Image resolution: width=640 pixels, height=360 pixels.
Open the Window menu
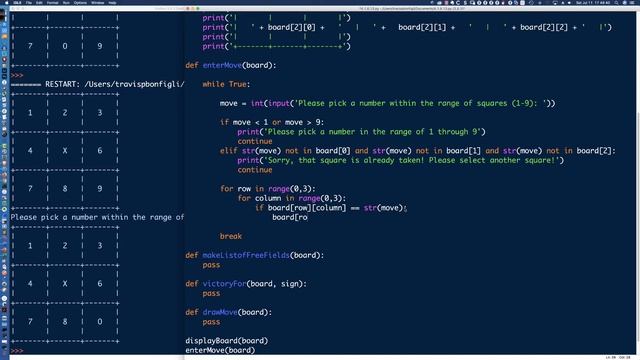[98, 2]
